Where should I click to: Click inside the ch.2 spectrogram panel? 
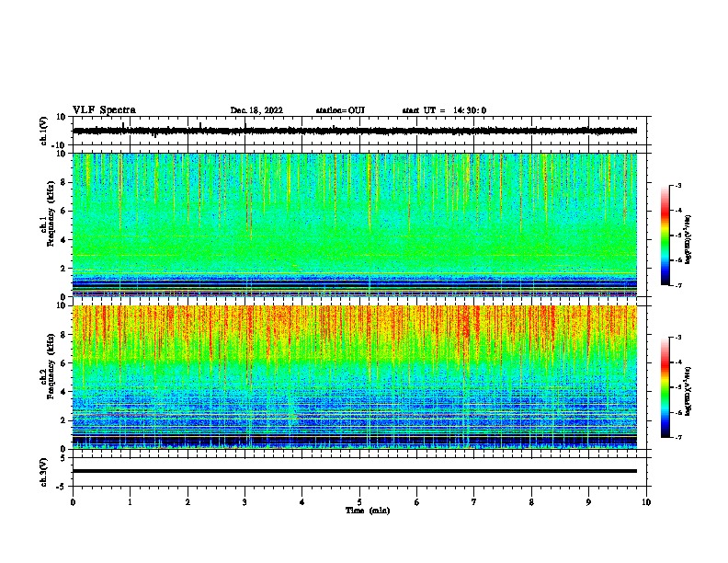(x=355, y=377)
